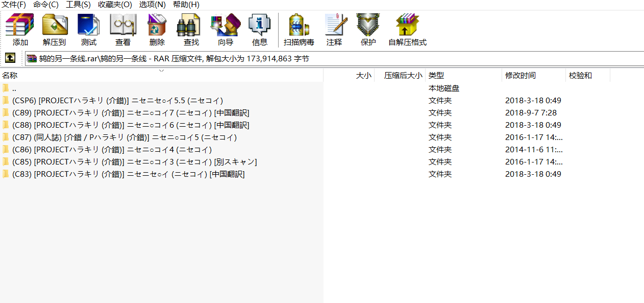Click the Protect (保护) shield icon
644x303 pixels.
click(368, 25)
